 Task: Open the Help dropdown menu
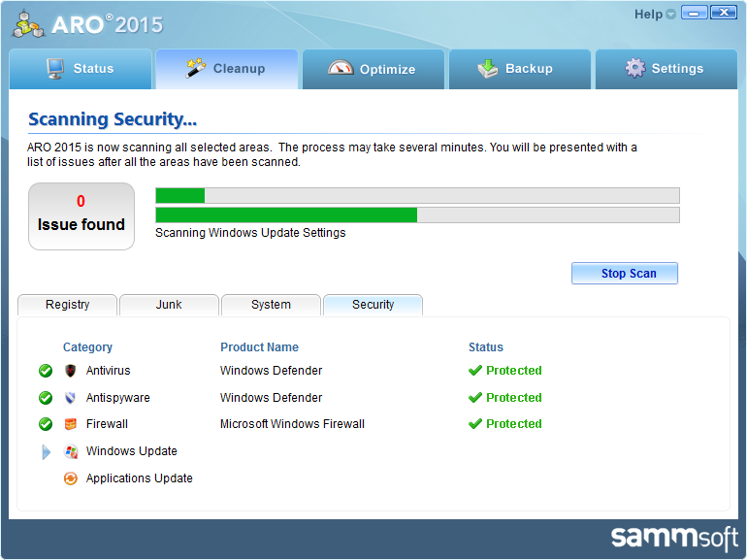(655, 15)
